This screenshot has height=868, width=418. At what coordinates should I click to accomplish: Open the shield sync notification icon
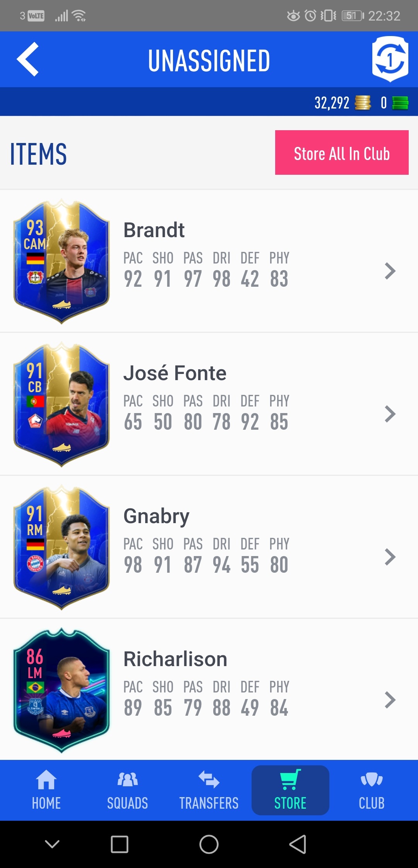(x=390, y=59)
